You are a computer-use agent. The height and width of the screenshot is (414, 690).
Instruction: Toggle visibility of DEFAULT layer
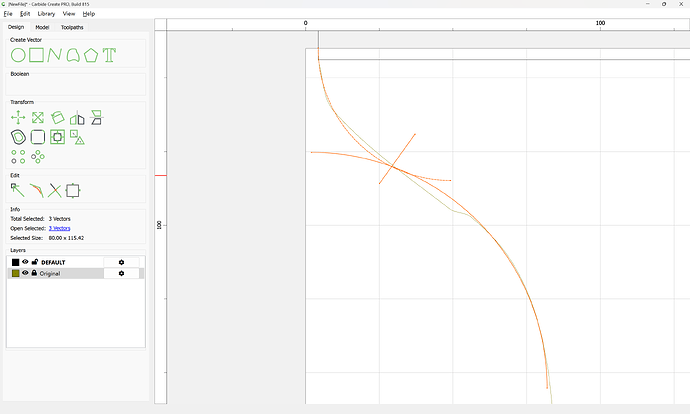25,262
